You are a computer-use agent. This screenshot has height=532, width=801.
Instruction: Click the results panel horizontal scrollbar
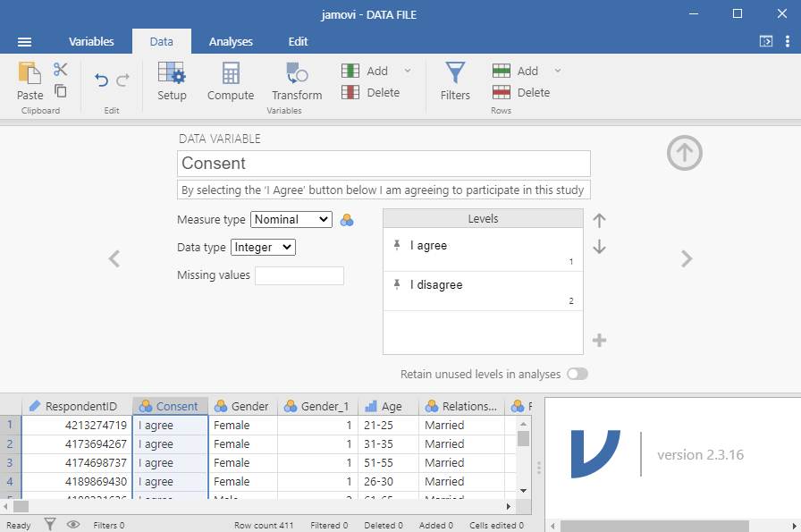pyautogui.click(x=654, y=526)
